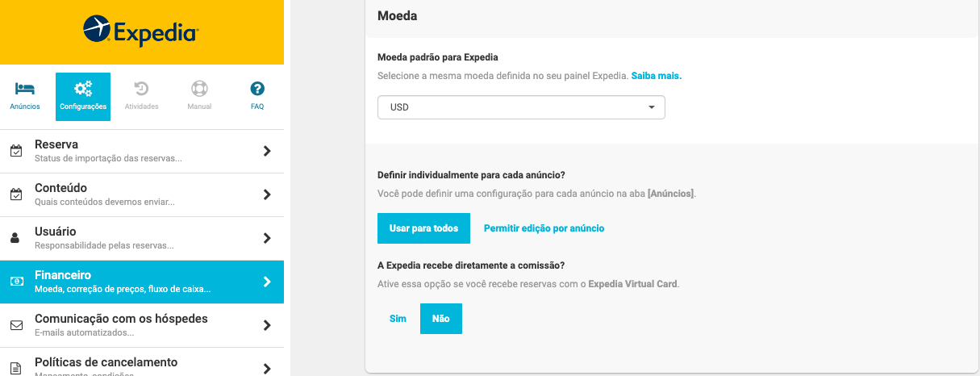
Task: Expand the Reserva chevron arrow
Action: point(267,151)
